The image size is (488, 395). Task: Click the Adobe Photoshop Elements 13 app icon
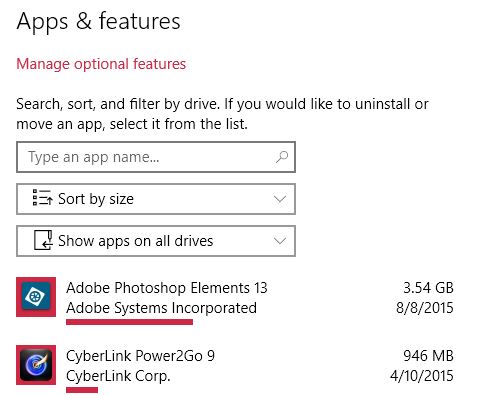click(x=36, y=297)
